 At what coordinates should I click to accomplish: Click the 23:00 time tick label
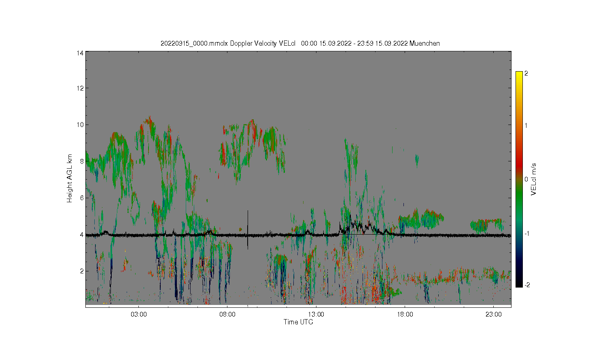point(494,314)
